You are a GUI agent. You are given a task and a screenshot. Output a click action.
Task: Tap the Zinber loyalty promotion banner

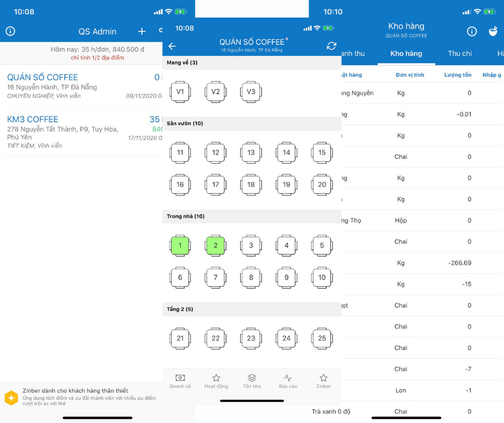pos(81,397)
